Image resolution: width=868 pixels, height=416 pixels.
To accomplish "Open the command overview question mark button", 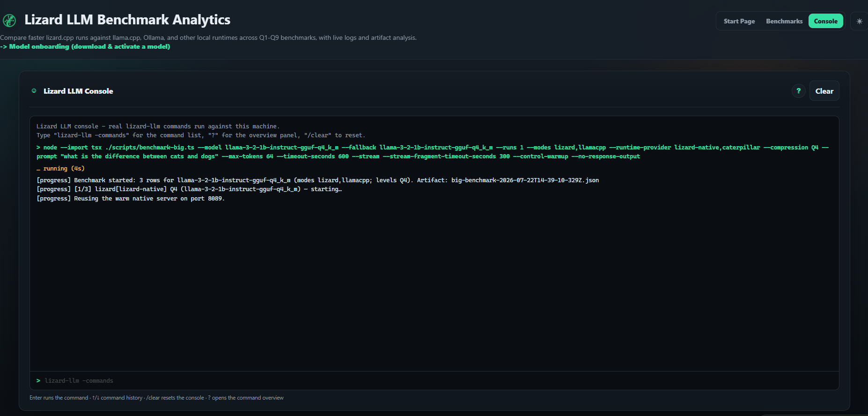I will pyautogui.click(x=799, y=91).
